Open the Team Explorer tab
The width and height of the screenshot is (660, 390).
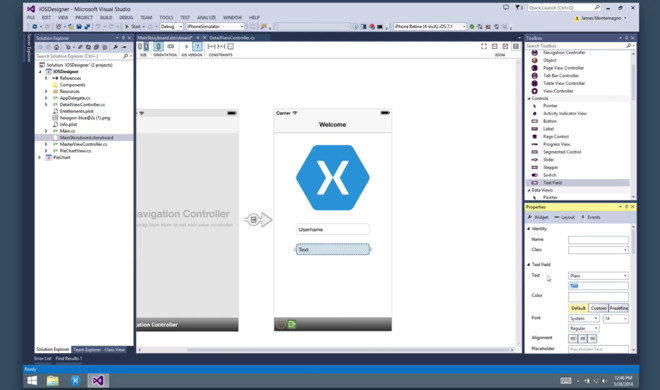(x=87, y=350)
